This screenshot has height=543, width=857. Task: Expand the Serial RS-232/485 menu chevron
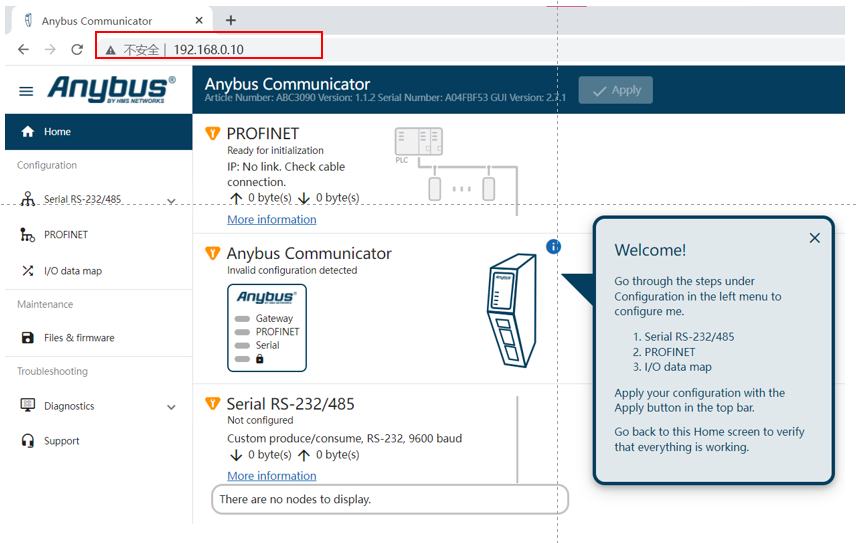171,201
